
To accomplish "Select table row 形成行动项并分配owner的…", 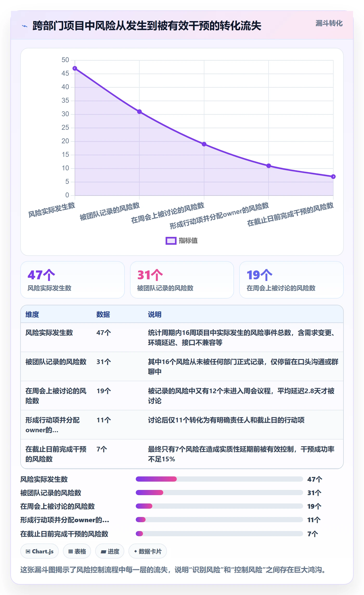I will 182,425.
